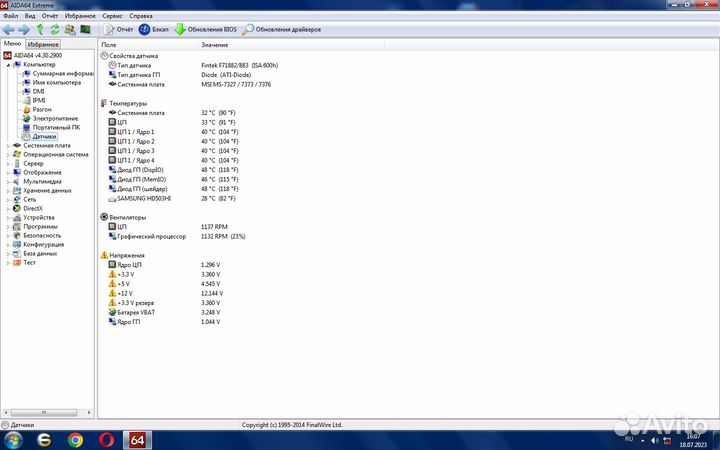Click the RU language indicator
The width and height of the screenshot is (720, 450).
coord(629,439)
